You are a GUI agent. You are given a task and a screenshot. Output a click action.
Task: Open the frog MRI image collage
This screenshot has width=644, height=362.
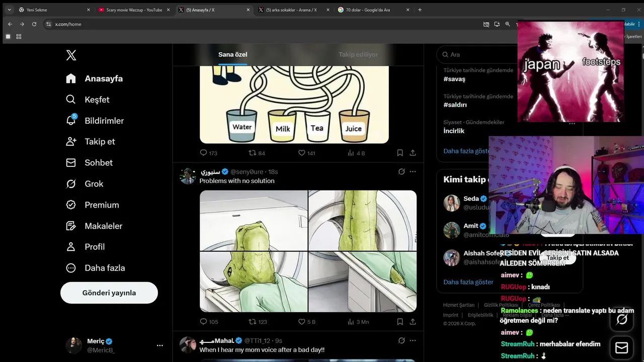click(308, 251)
